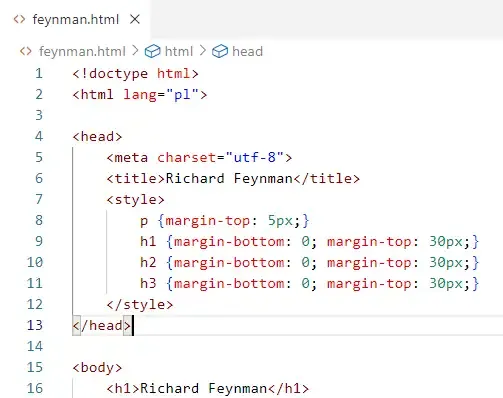Click the h3 margin CSS rule
503x398 pixels.
(x=309, y=284)
